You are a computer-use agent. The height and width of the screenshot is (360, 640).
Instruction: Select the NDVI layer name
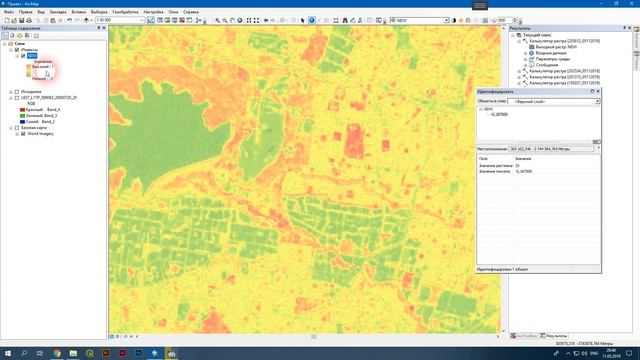point(32,56)
